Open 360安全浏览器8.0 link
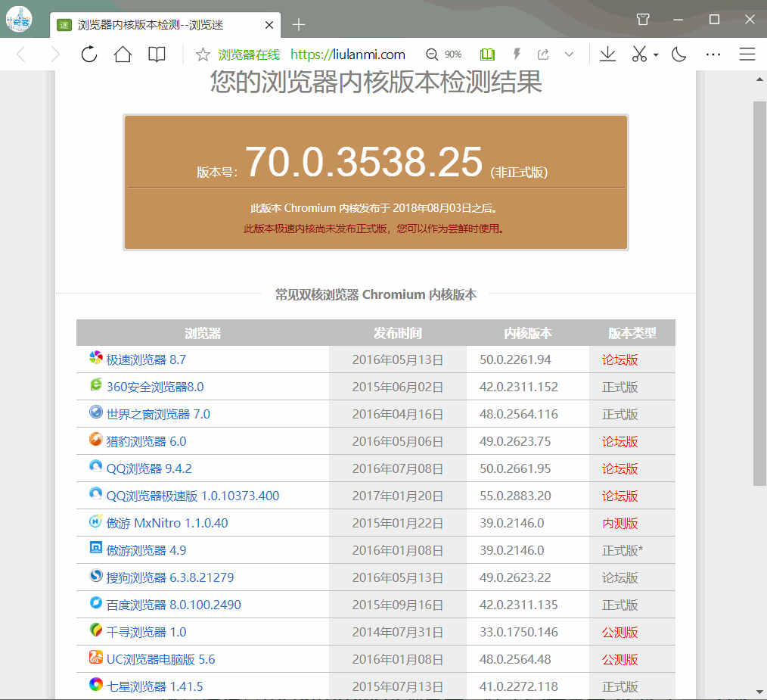The height and width of the screenshot is (700, 767). (155, 387)
